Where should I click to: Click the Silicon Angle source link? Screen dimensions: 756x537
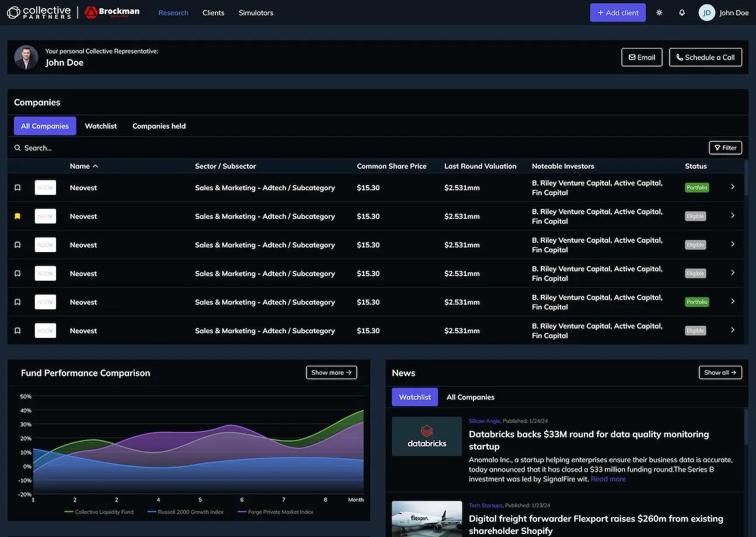[485, 421]
